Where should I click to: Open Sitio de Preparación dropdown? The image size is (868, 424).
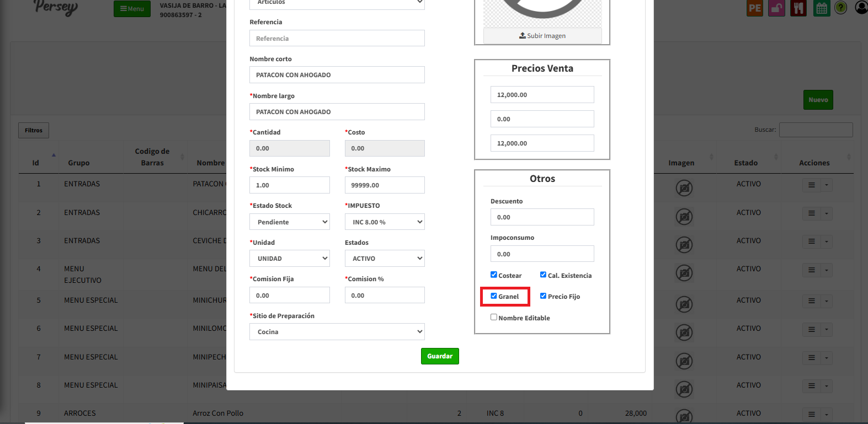point(337,332)
